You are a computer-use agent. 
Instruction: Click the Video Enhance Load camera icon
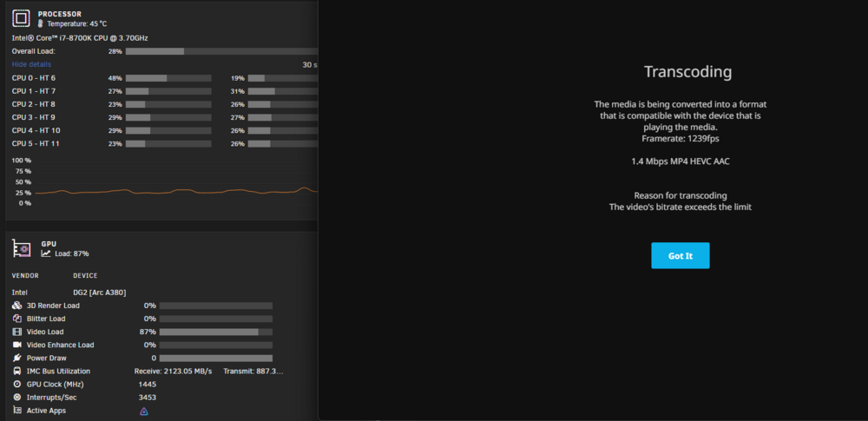17,345
